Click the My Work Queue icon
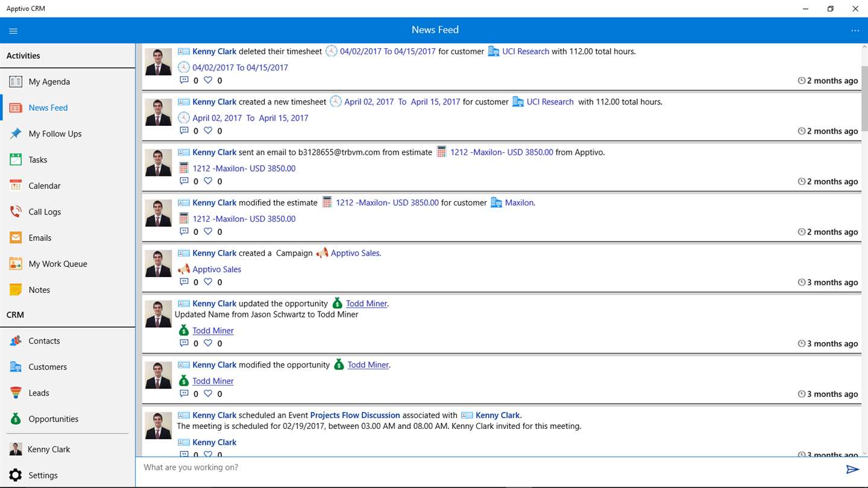868x488 pixels. (x=16, y=264)
